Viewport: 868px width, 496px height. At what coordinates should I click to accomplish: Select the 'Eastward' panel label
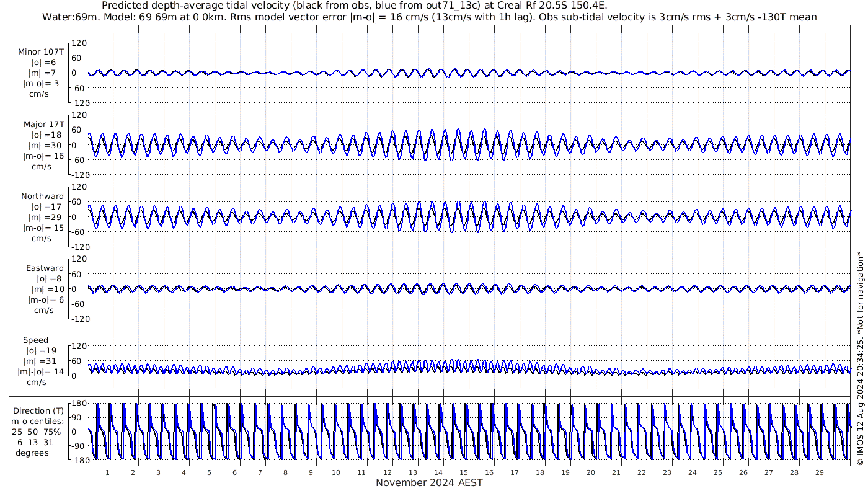tap(45, 268)
